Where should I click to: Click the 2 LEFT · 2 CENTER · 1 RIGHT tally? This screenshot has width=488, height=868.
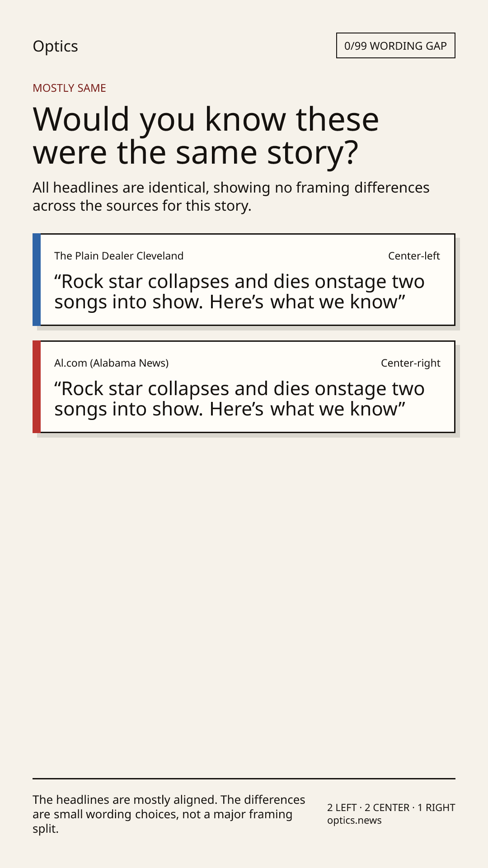click(391, 807)
